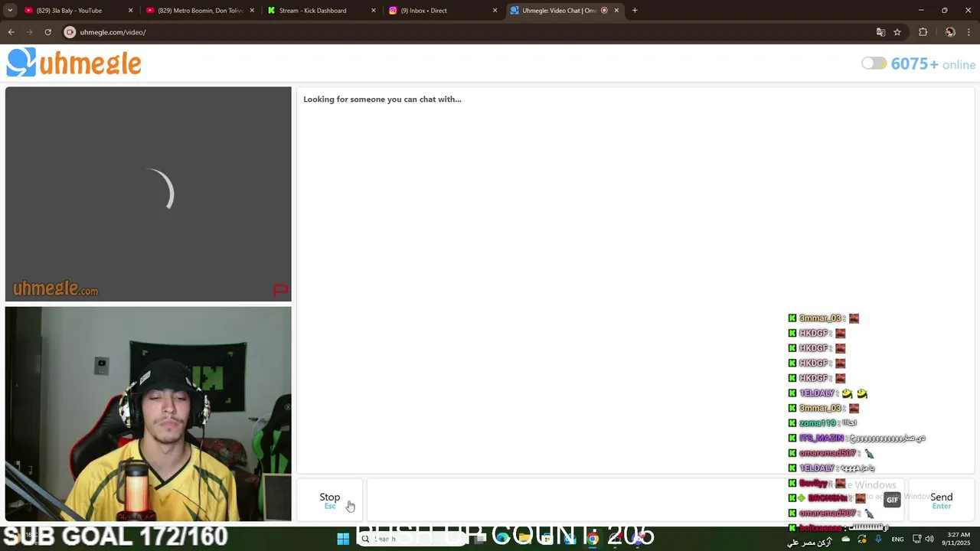The image size is (980, 551).
Task: Open the Windows Start menu
Action: 343,539
